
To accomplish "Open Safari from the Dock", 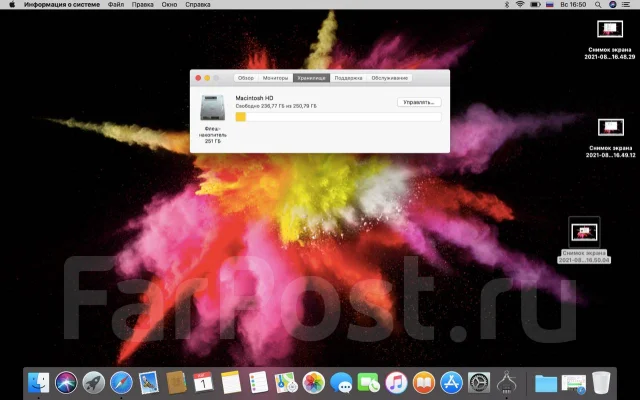I will point(121,383).
